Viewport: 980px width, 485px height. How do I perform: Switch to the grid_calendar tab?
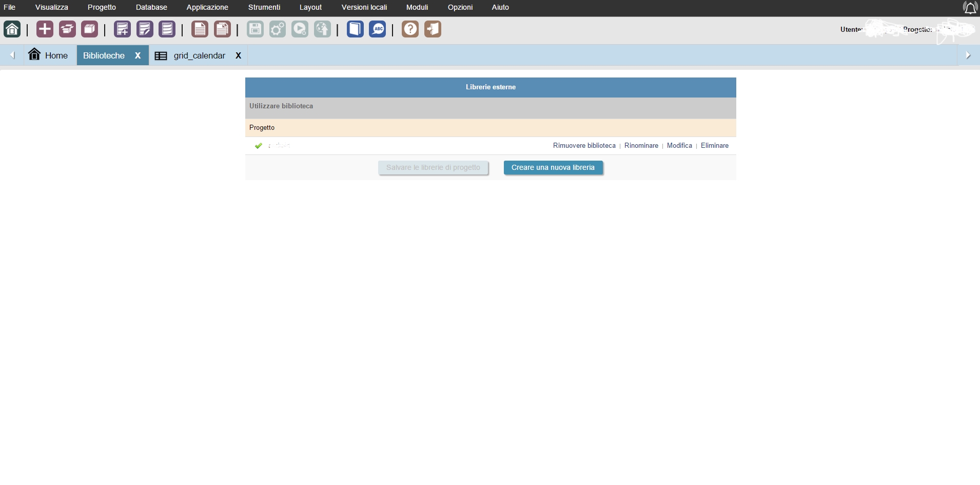(x=199, y=55)
